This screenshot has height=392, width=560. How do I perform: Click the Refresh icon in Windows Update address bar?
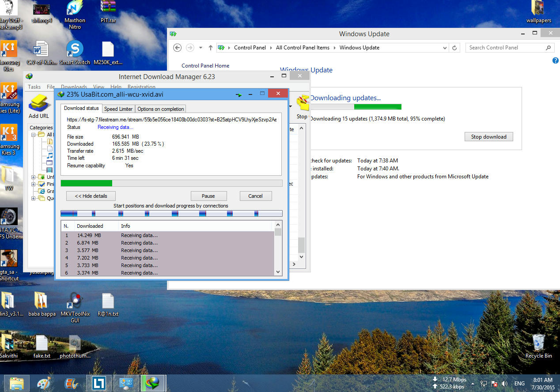click(x=455, y=48)
